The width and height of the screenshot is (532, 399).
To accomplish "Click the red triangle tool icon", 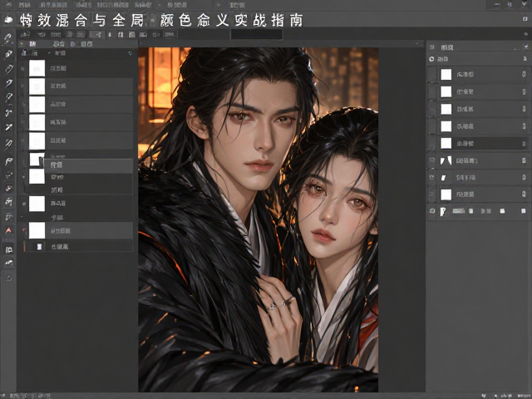I will coord(8,230).
